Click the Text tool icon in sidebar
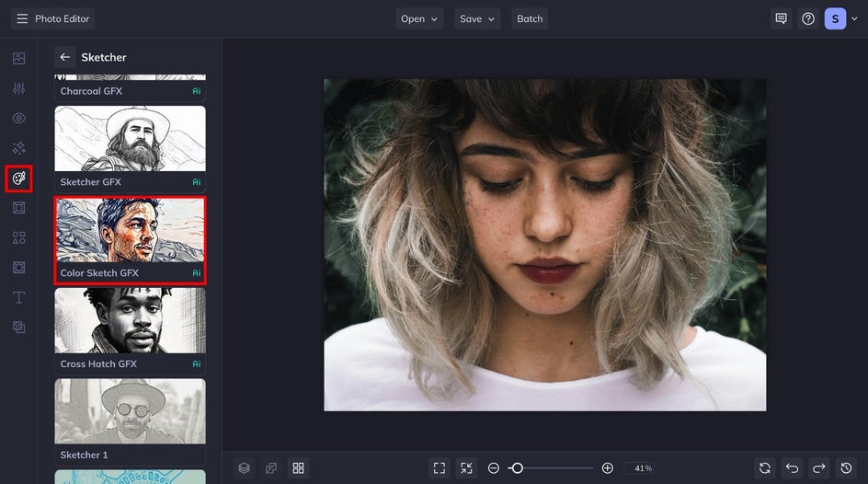 19,297
